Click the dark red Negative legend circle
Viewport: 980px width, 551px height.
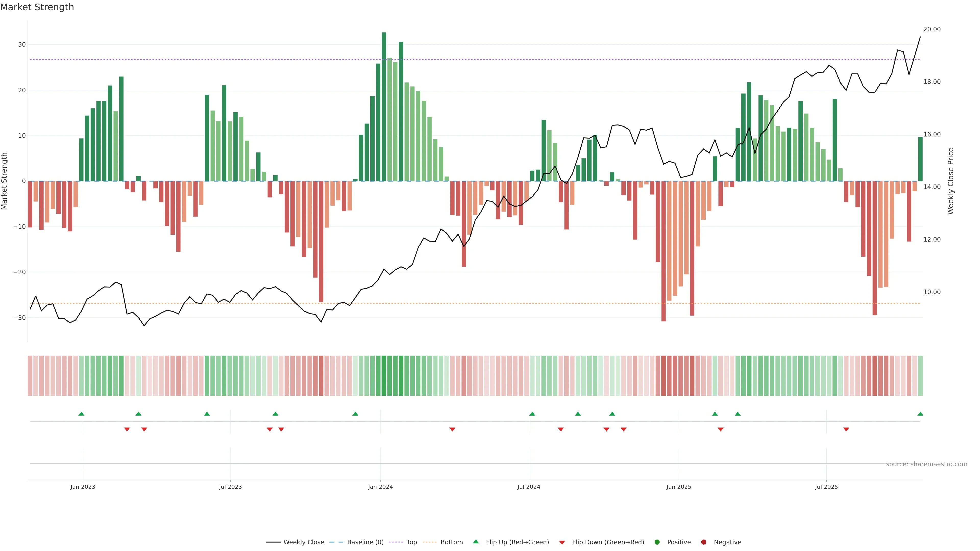point(703,542)
